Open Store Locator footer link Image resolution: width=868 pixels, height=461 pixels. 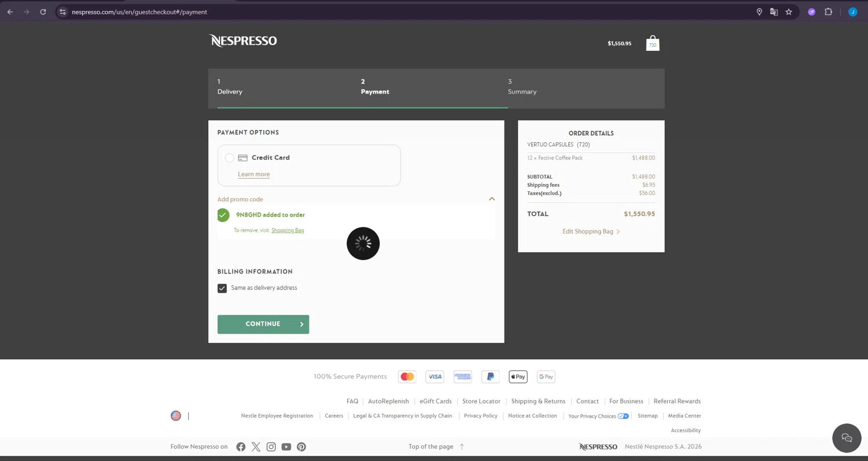click(481, 401)
